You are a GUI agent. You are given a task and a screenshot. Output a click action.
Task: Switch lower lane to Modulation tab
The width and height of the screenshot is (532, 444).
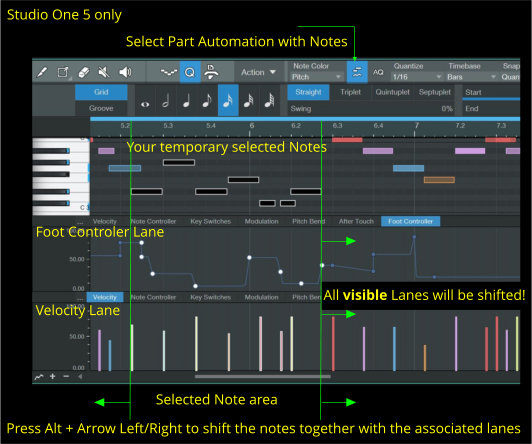pyautogui.click(x=262, y=297)
